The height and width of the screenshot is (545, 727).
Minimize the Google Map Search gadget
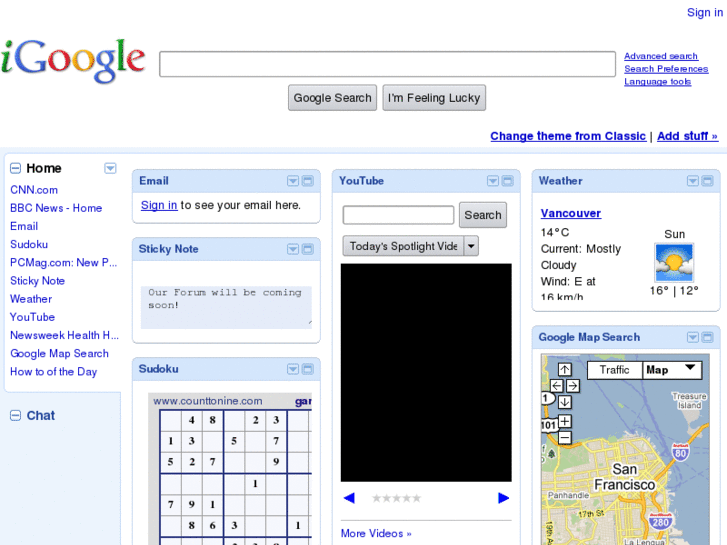coord(708,337)
